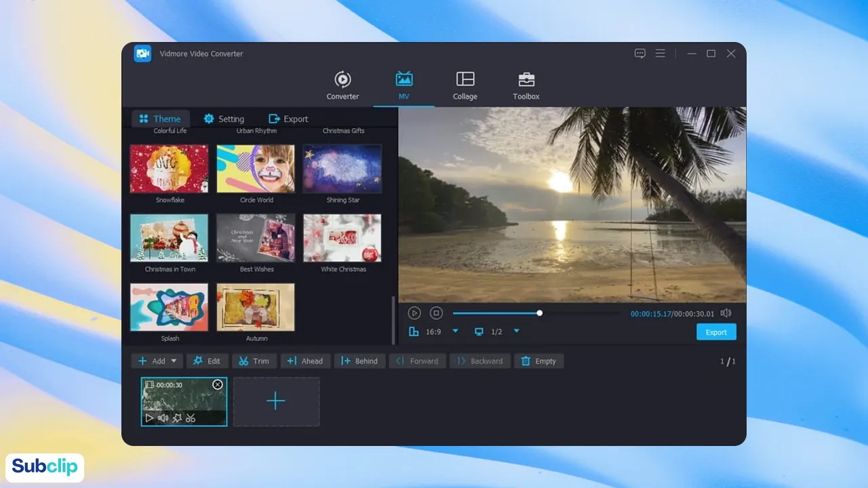Open the Toolbox module
Screen dimensions: 868x488
coord(526,86)
